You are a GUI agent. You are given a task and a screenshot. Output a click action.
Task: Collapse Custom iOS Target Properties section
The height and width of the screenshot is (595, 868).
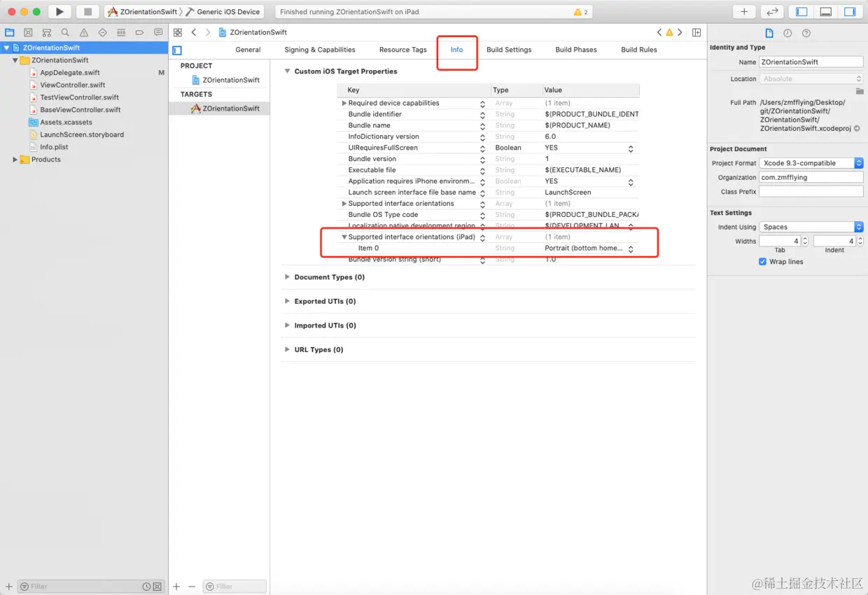[287, 71]
